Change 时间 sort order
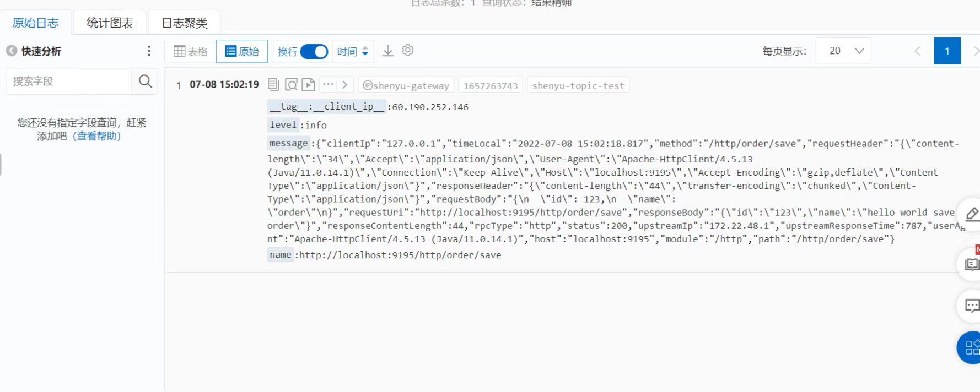980x392 pixels. coord(353,52)
